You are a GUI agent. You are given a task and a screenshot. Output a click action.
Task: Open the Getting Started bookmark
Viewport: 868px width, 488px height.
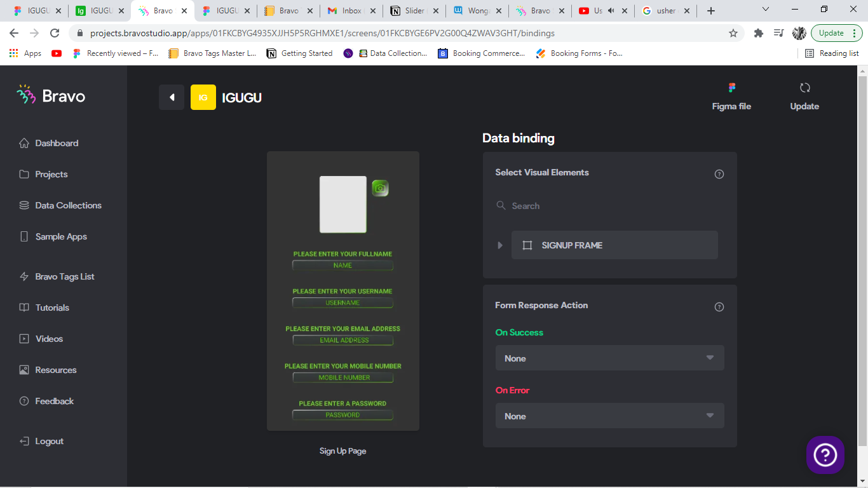300,53
